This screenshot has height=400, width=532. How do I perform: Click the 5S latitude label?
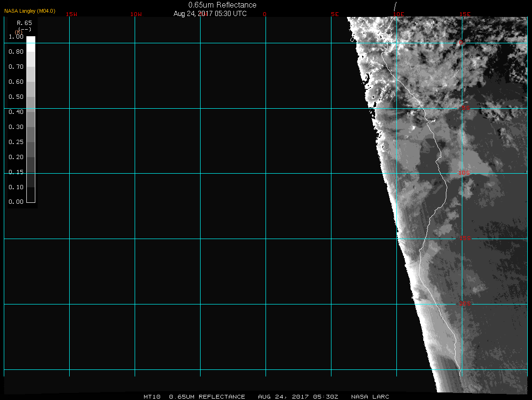(x=466, y=109)
